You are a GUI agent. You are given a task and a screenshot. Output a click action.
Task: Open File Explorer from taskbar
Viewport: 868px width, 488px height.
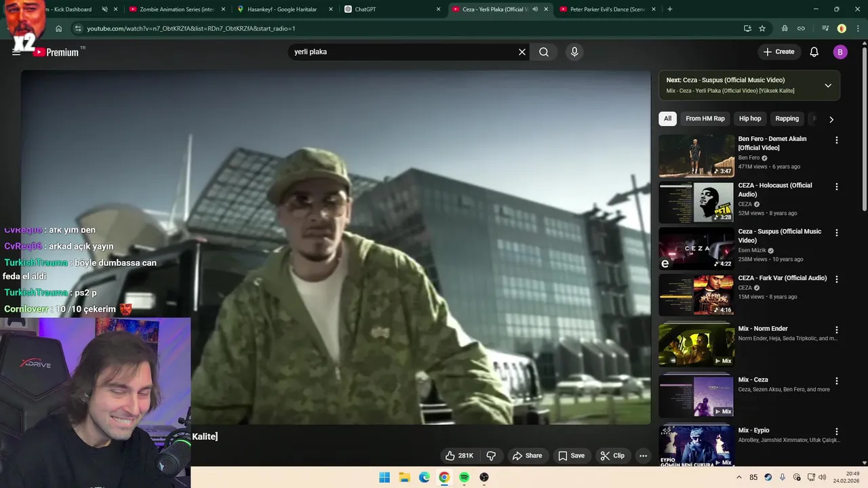[x=404, y=477]
